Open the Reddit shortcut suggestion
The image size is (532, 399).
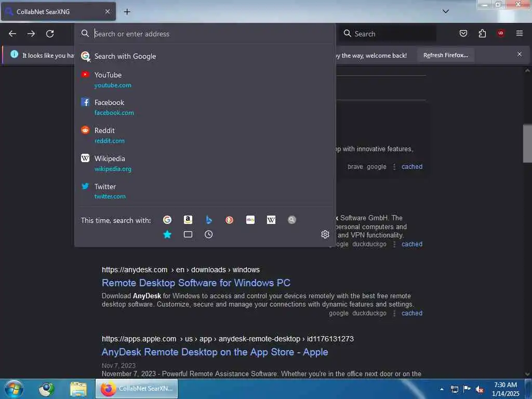(x=205, y=136)
